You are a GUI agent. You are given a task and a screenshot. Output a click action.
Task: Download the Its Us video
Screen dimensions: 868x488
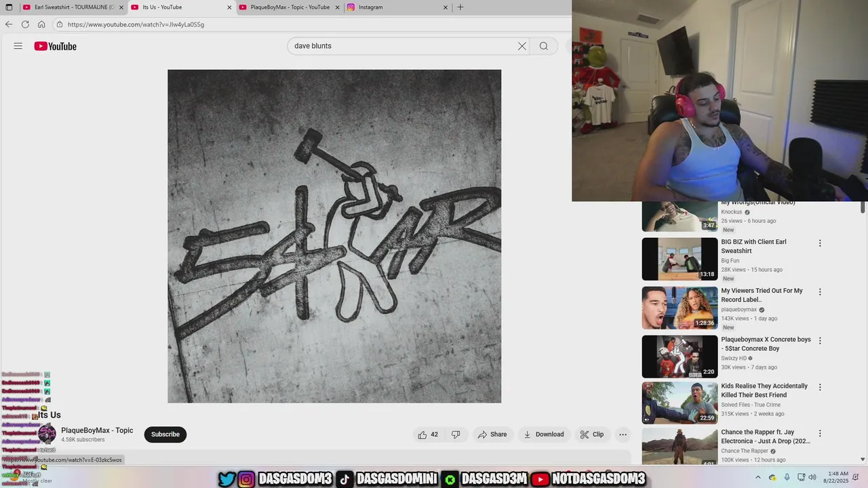[544, 434]
